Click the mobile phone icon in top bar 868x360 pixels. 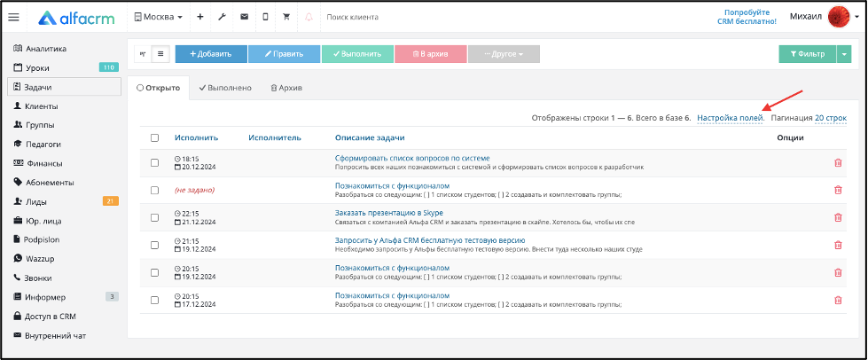click(265, 17)
